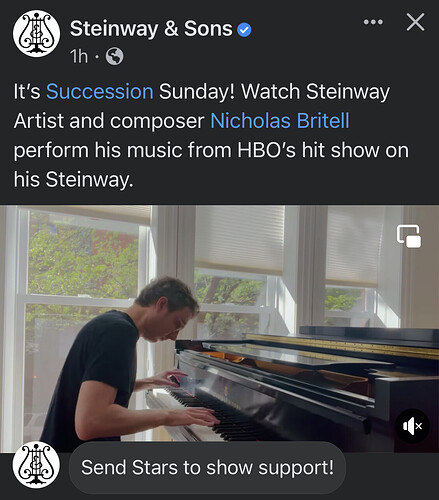Click the lyre logo beside Send Stars
Image resolution: width=439 pixels, height=500 pixels.
[36, 465]
